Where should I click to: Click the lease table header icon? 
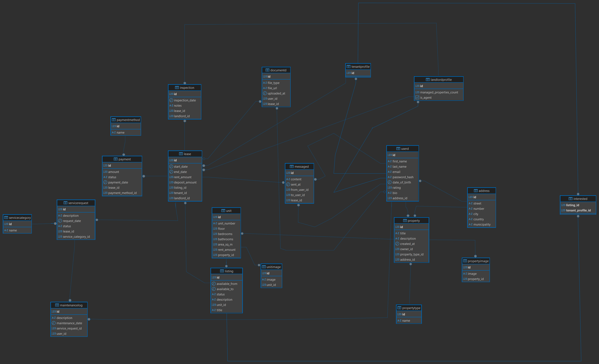pyautogui.click(x=181, y=154)
